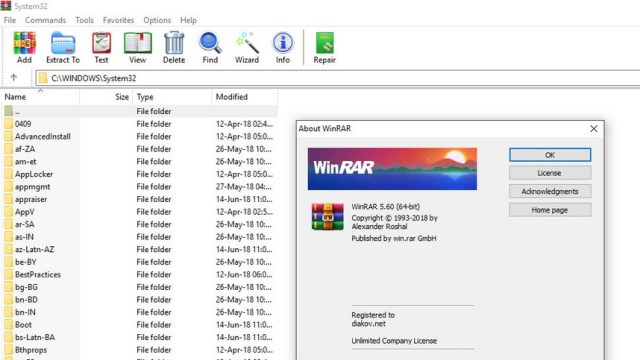
Task: Click the 'WinRAR 5.60 (64-bit)' version text
Action: [385, 207]
